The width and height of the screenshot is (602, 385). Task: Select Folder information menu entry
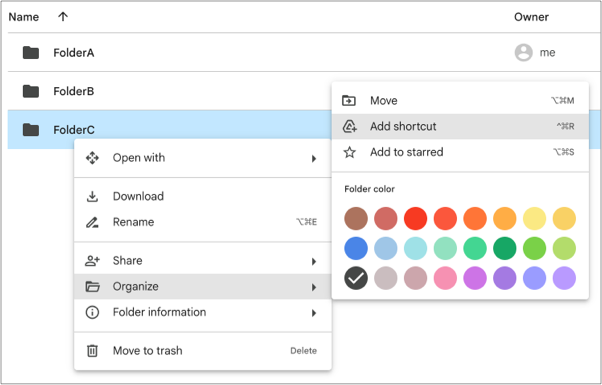pyautogui.click(x=203, y=312)
